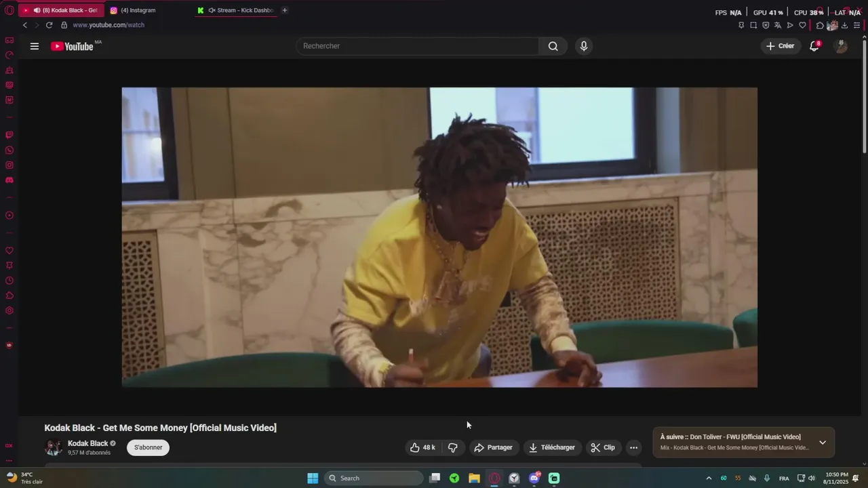Click the player send-arrow icon in address bar

coord(790,25)
